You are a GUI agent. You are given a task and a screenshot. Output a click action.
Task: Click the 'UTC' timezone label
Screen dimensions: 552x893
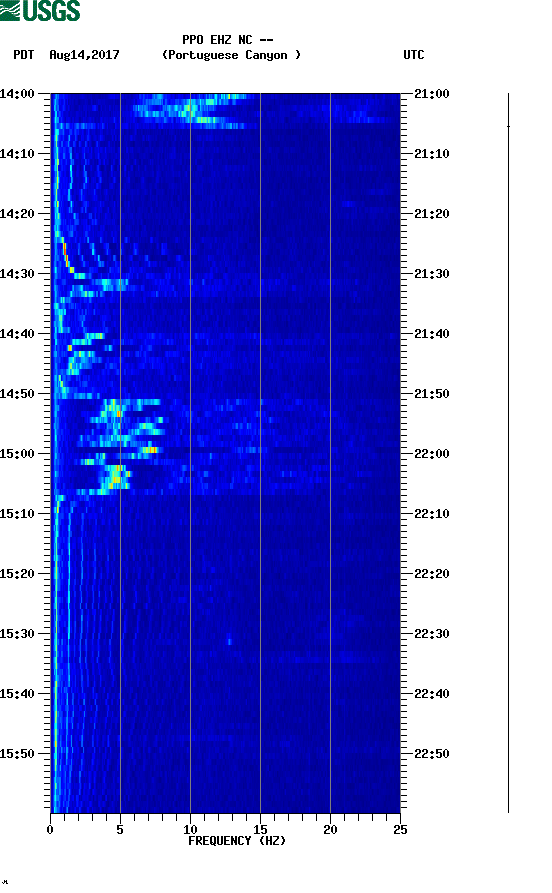(x=414, y=55)
